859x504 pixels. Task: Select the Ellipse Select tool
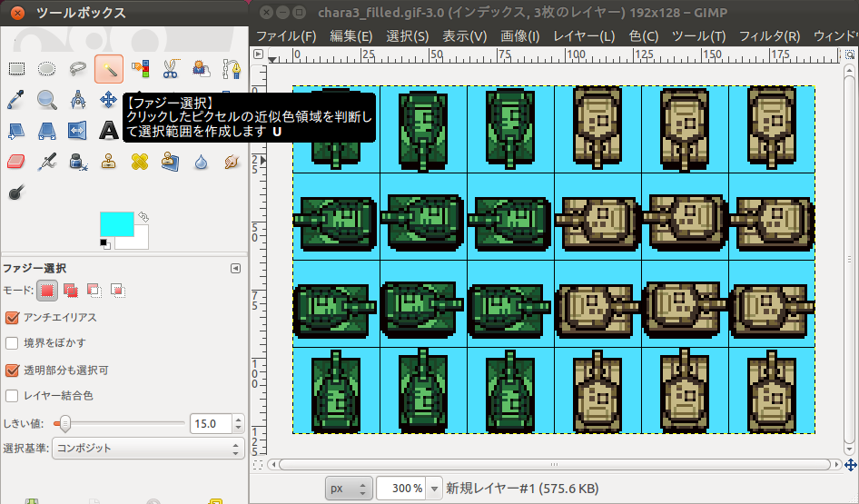click(x=47, y=68)
